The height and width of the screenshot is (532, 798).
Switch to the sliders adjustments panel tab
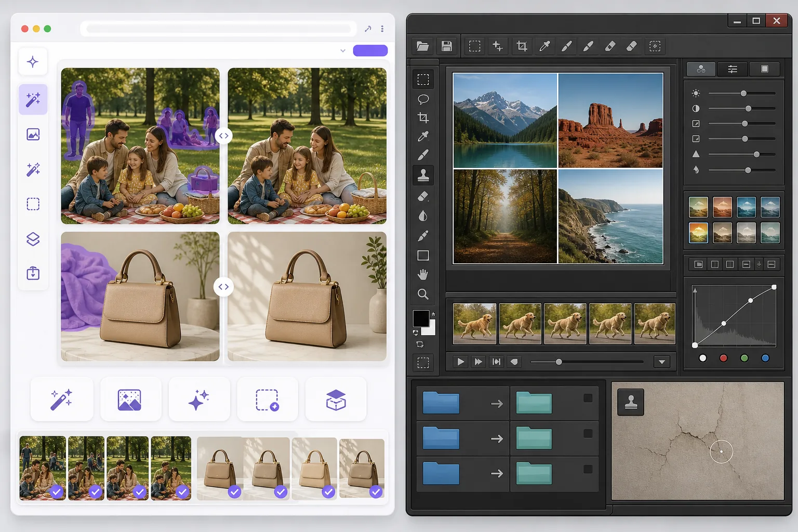[x=733, y=69]
